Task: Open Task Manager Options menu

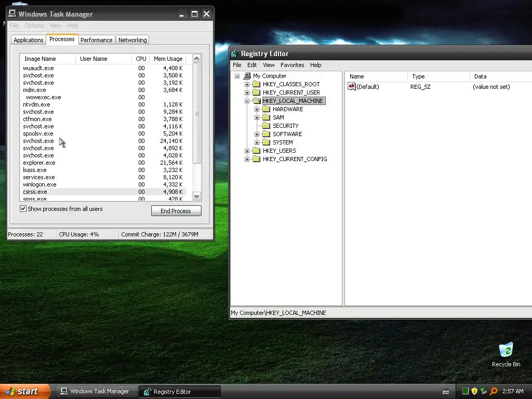Action: coord(34,25)
